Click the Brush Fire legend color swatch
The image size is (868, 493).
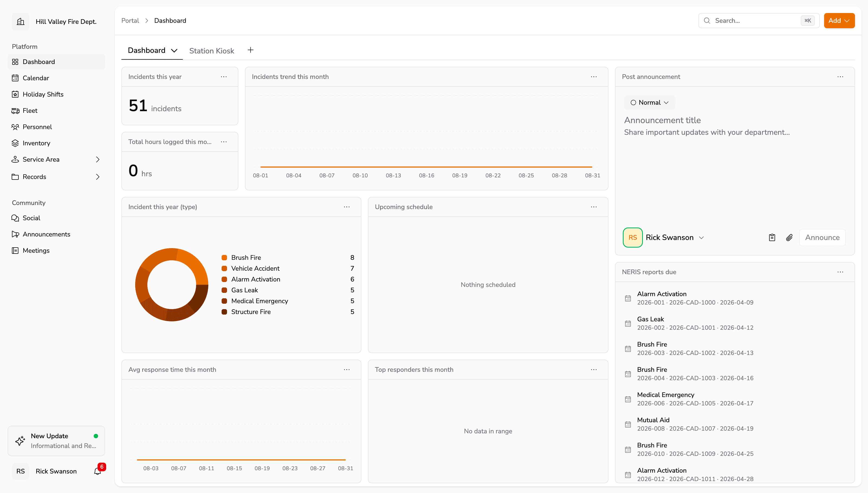224,258
